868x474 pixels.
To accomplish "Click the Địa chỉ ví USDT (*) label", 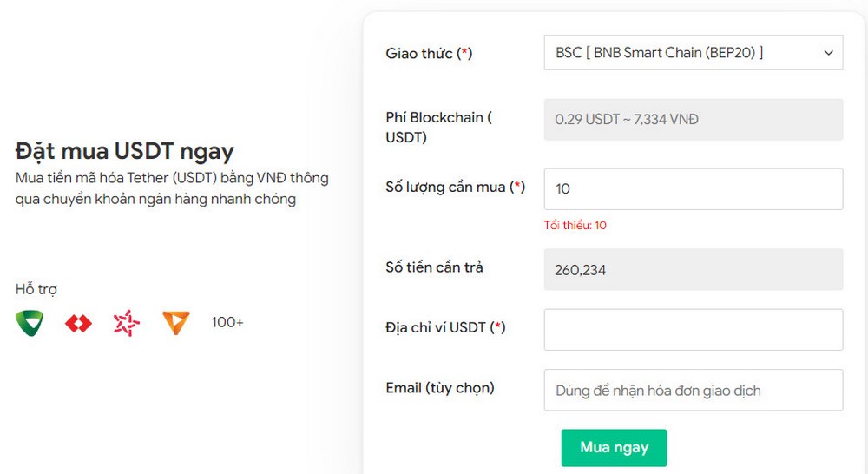I will click(x=445, y=328).
